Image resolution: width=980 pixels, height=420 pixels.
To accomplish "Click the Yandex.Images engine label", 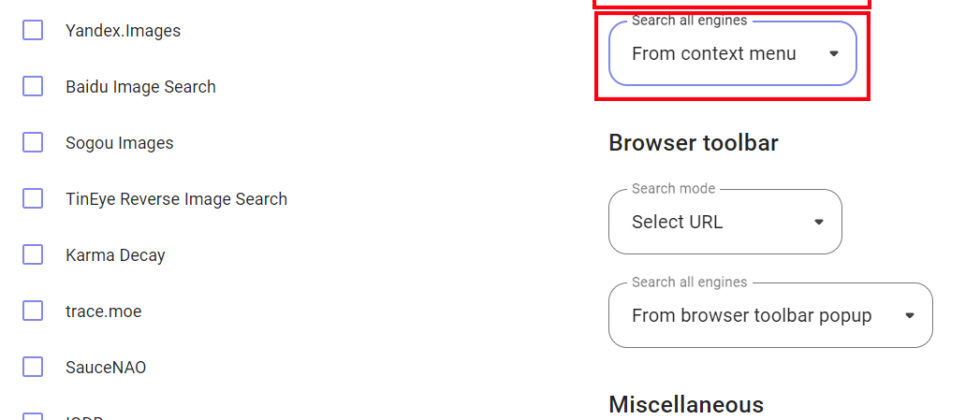I will [x=123, y=31].
